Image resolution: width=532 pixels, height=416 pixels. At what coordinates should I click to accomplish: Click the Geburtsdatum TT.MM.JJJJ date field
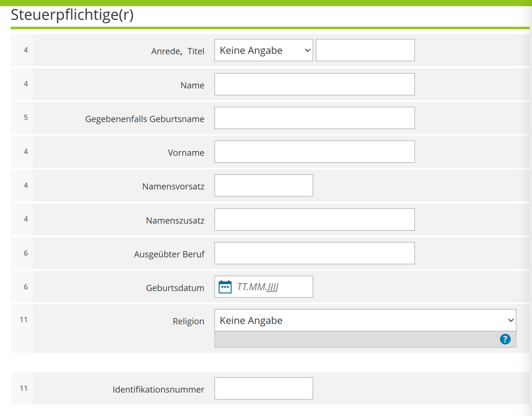(x=273, y=287)
